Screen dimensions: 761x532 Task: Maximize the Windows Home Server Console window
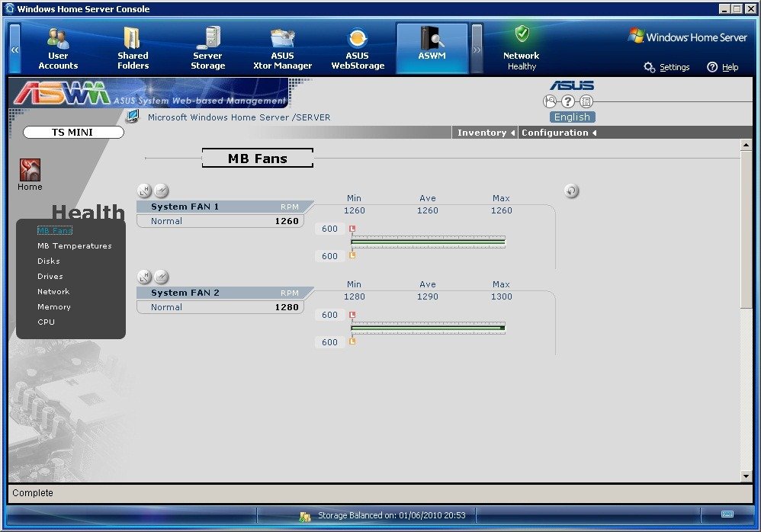click(x=737, y=8)
